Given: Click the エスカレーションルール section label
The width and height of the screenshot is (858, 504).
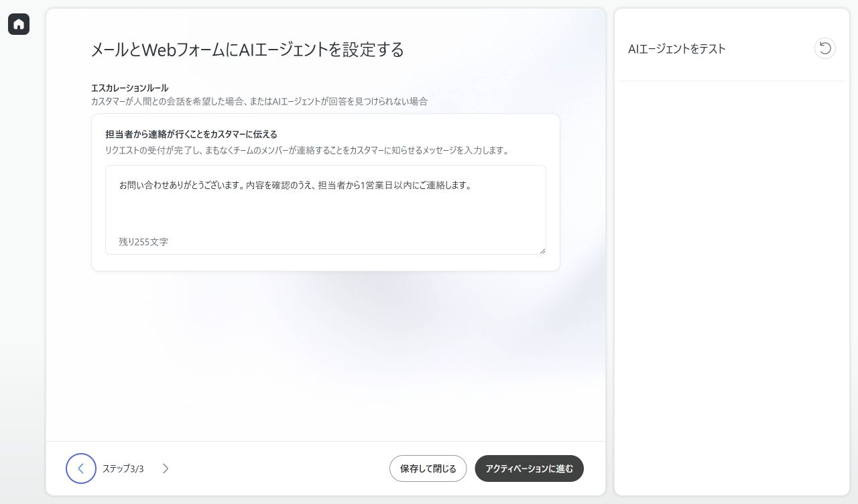Looking at the screenshot, I should click(130, 88).
